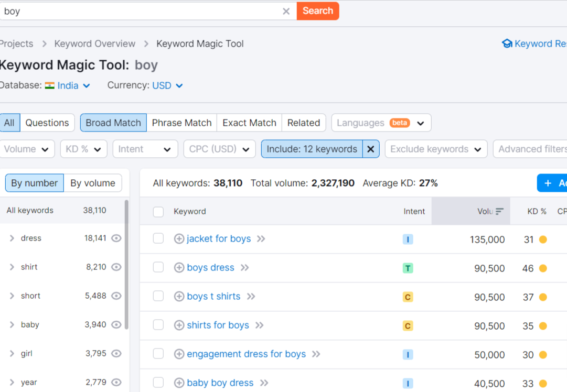Open the double arrow next to boys dress
This screenshot has width=567, height=392.
[x=245, y=268]
